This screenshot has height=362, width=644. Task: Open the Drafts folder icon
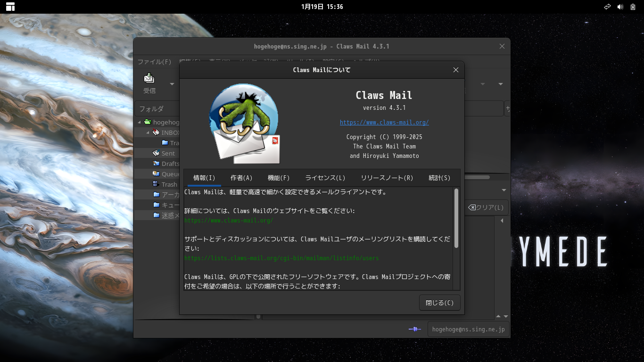pyautogui.click(x=156, y=164)
